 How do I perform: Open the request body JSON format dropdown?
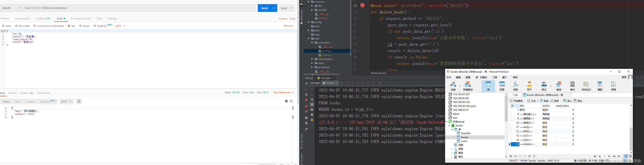120,26
